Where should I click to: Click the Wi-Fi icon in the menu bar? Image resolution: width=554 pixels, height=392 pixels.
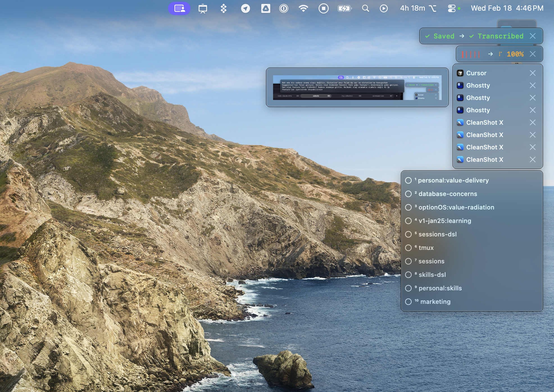click(304, 8)
